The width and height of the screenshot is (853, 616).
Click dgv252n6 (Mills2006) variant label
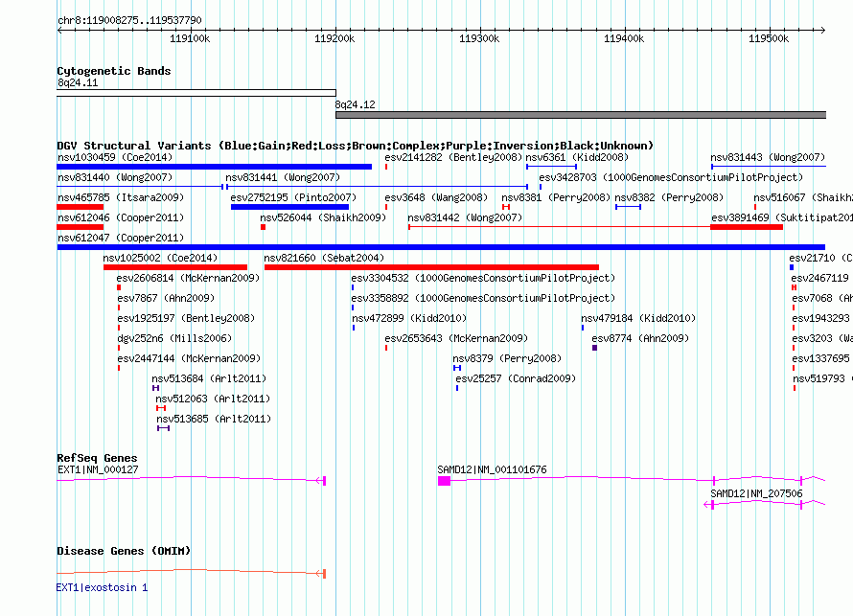174,338
